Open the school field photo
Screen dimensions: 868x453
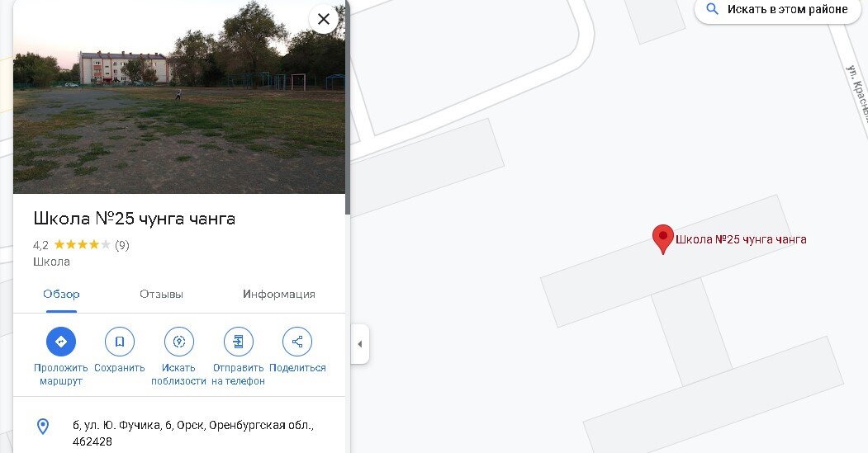tap(179, 97)
